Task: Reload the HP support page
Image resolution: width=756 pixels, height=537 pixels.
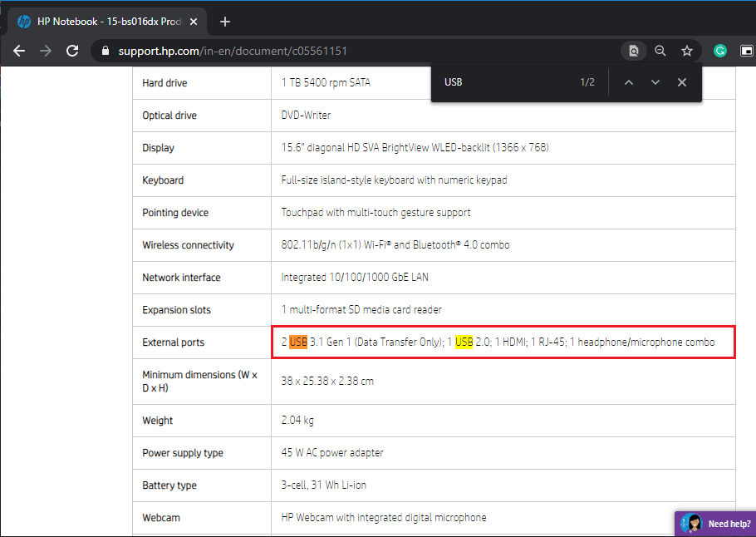Action: coord(72,51)
